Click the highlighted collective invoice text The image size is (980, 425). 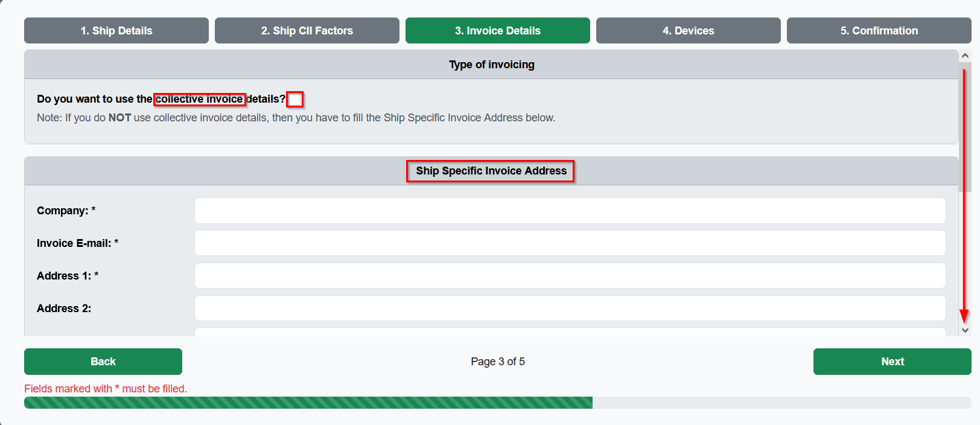(199, 99)
